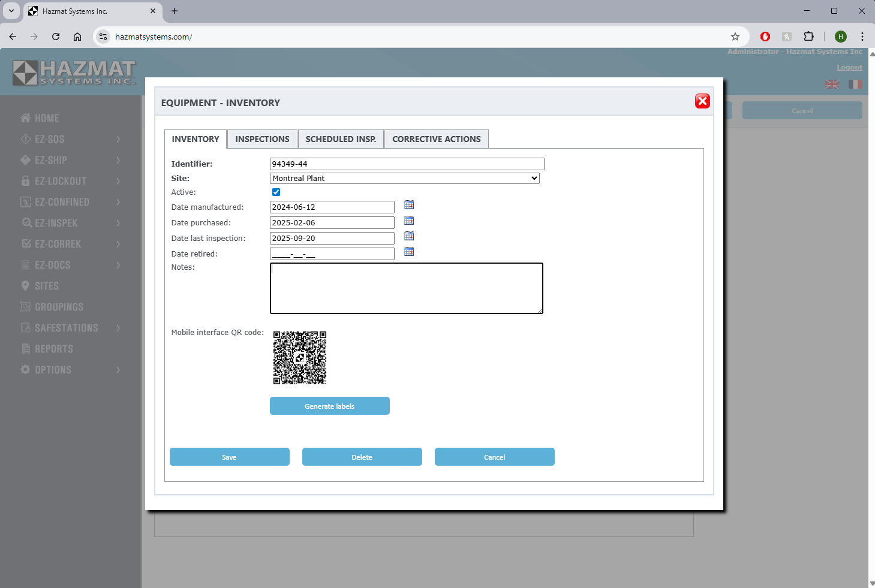Viewport: 875px width, 588px height.
Task: Save the equipment inventory record
Action: (229, 457)
